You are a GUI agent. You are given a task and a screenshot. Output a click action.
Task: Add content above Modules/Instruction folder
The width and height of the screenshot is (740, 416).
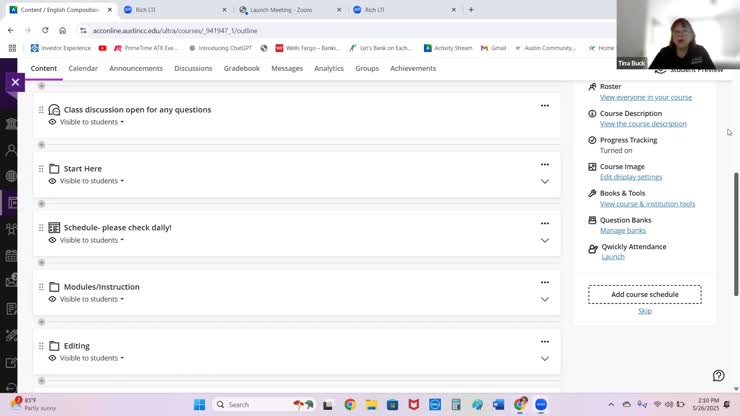[42, 263]
